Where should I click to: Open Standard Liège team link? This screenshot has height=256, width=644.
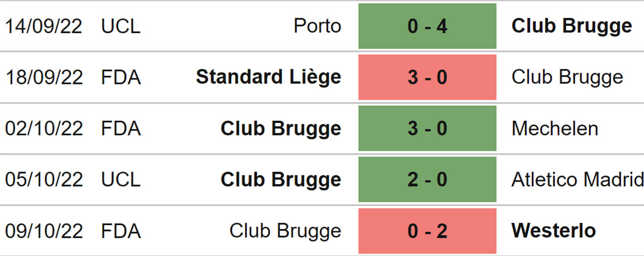(268, 77)
